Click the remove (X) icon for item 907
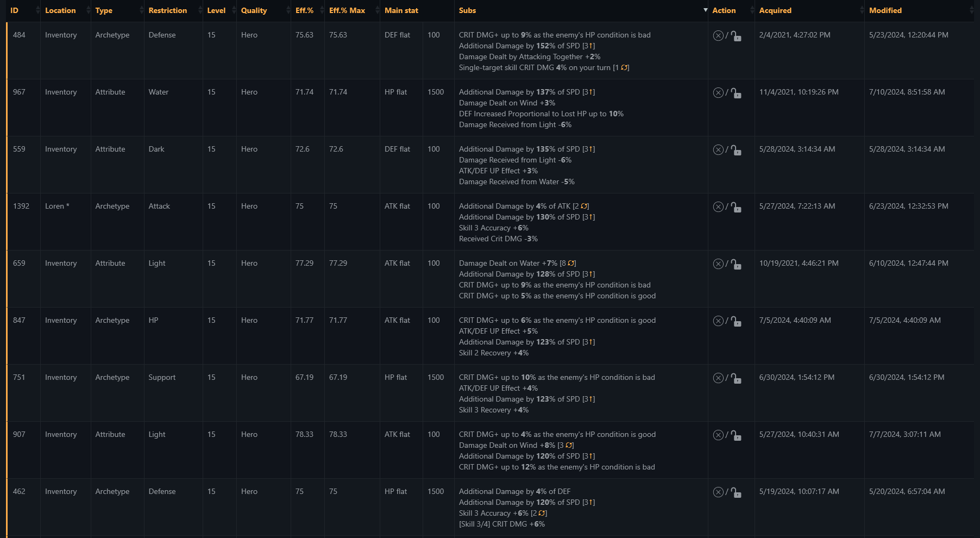Image resolution: width=980 pixels, height=538 pixels. click(x=718, y=435)
